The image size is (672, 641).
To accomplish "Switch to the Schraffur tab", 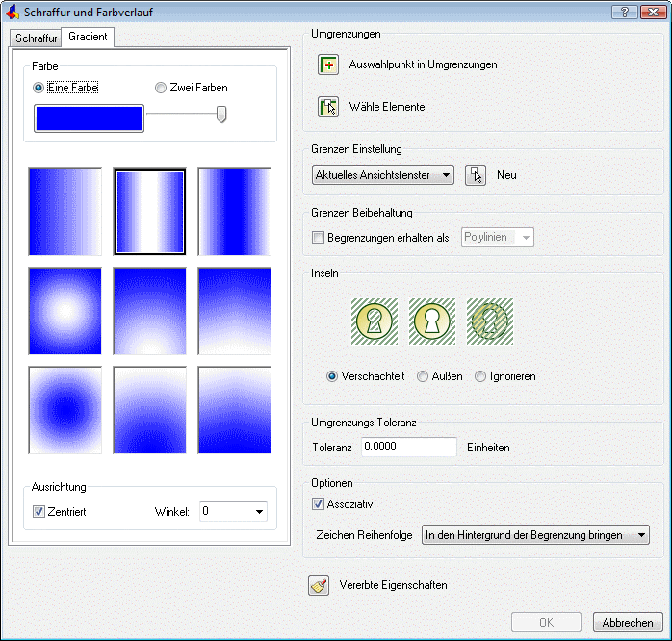I will [x=36, y=38].
